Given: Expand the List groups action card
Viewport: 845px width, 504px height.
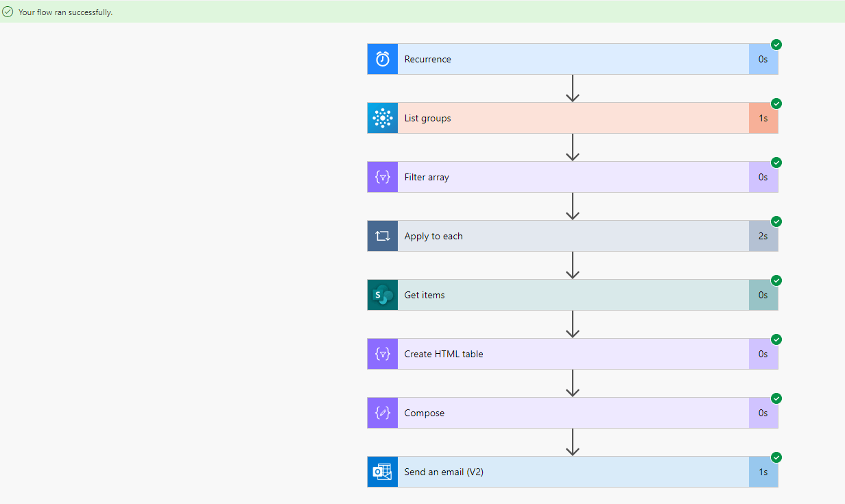Looking at the screenshot, I should click(573, 118).
